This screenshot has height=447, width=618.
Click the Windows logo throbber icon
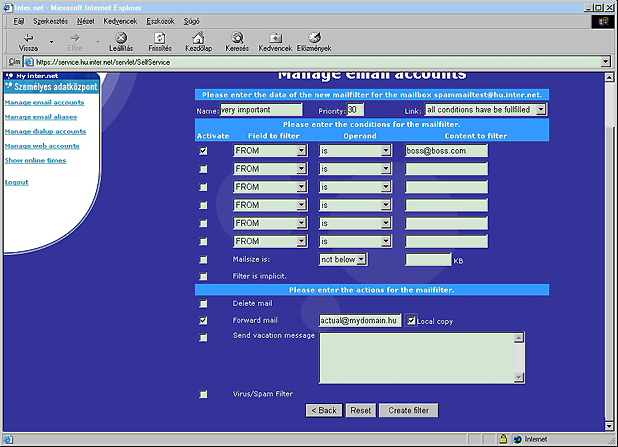pyautogui.click(x=603, y=21)
